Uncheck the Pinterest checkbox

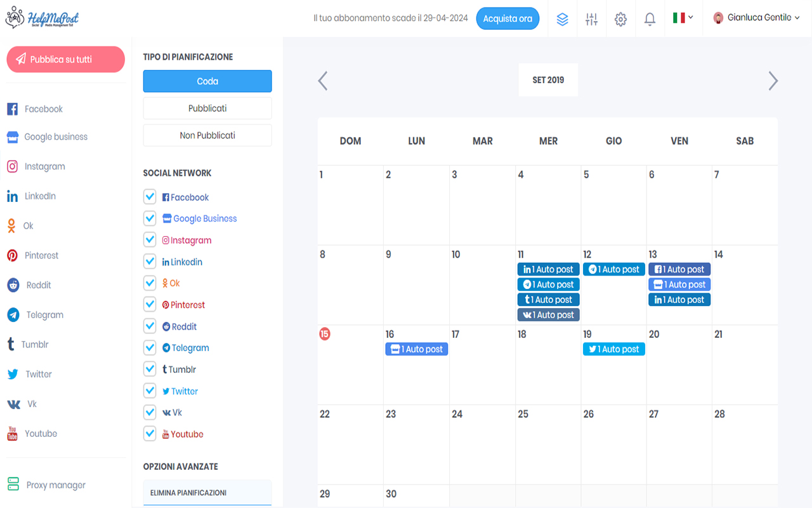pos(150,305)
